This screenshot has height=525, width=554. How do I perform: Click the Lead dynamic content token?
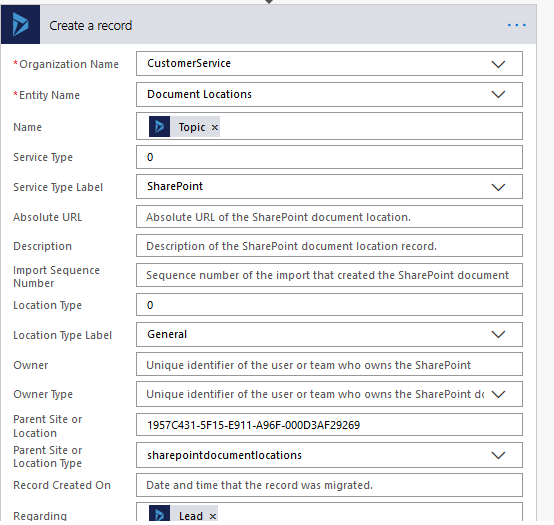[x=183, y=513]
